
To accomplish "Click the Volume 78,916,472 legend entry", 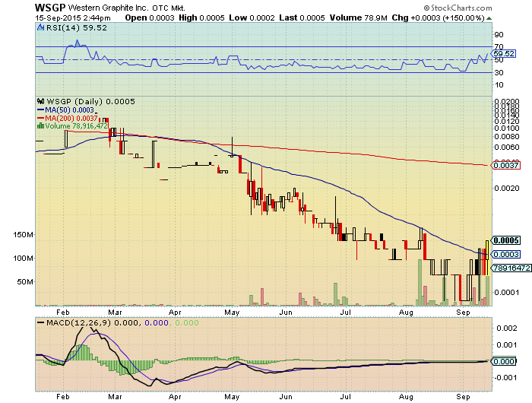I will pos(72,126).
